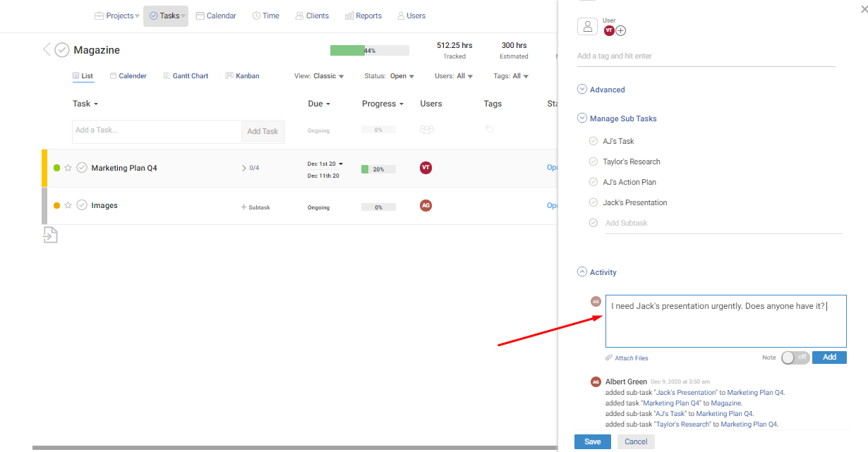
Task: Switch to the Gantt Chart view
Action: point(186,76)
